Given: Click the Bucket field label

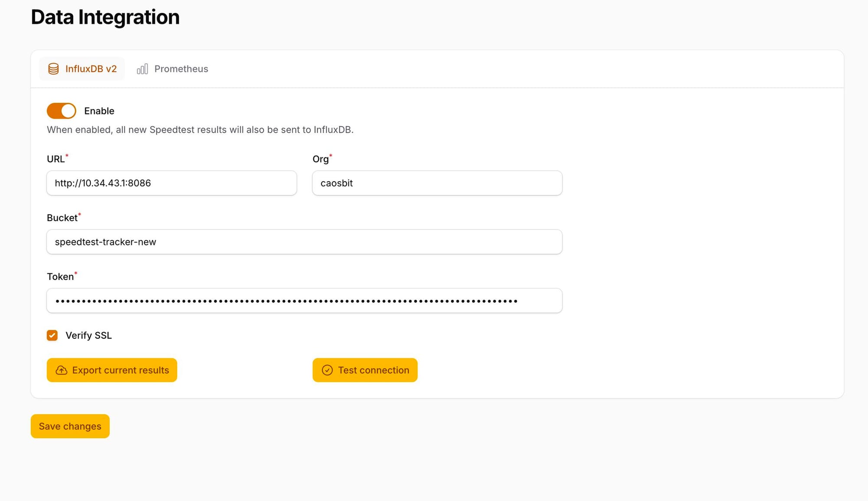Looking at the screenshot, I should click(62, 218).
